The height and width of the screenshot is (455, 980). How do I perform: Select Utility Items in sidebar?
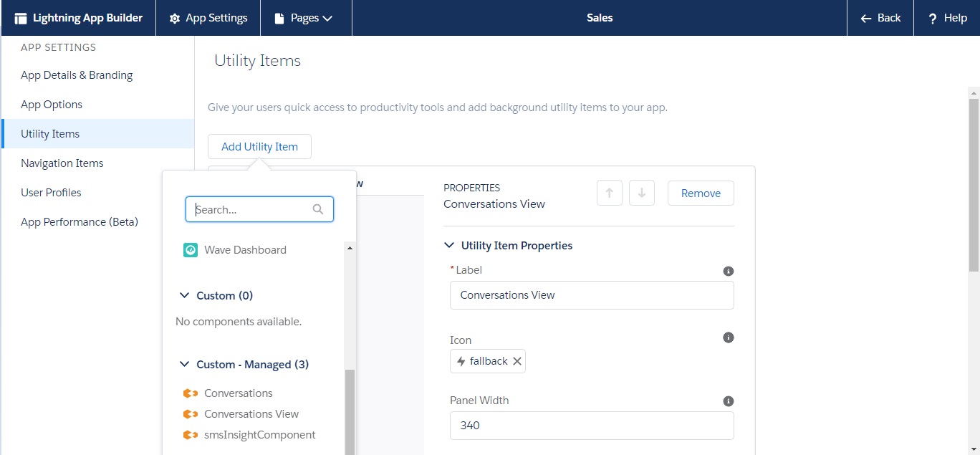[x=97, y=134]
